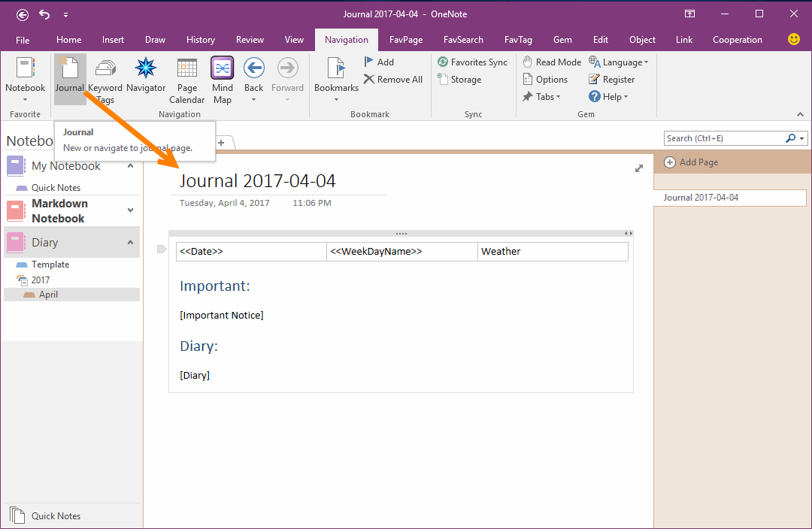Open the Page Calendar tool
812x529 pixels.
click(x=186, y=78)
